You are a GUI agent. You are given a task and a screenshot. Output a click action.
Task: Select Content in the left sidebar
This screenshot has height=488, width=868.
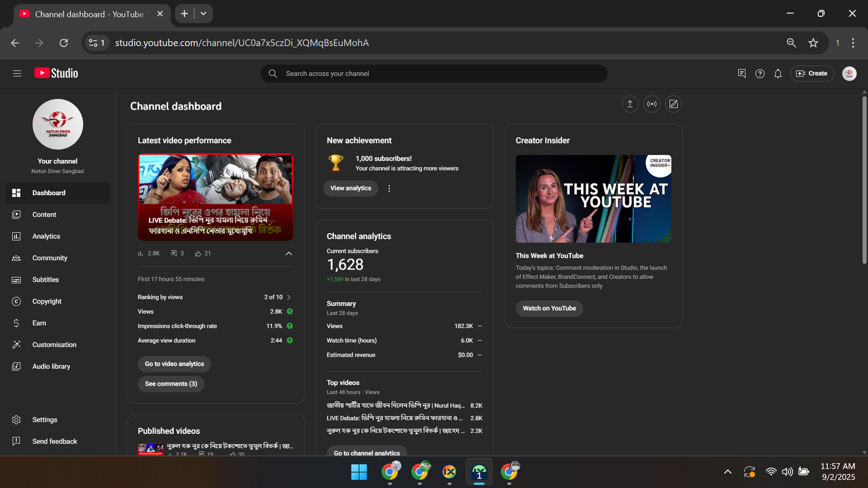coord(44,215)
